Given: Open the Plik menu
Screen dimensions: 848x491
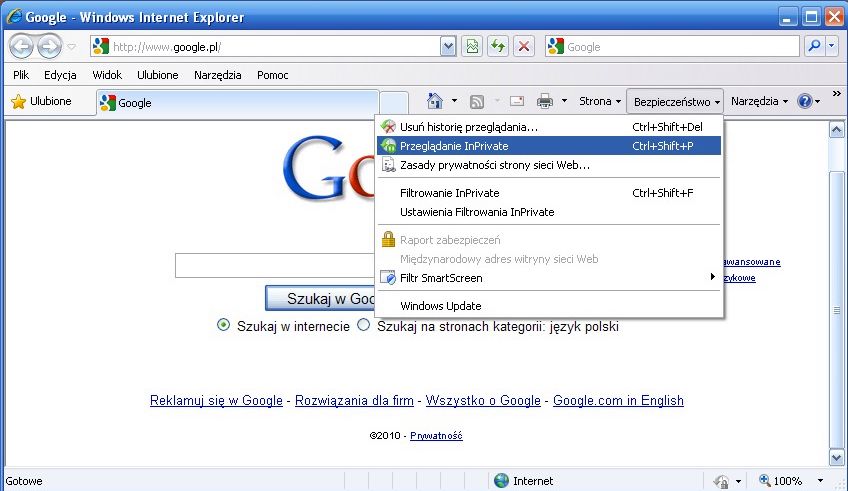Looking at the screenshot, I should [x=21, y=75].
